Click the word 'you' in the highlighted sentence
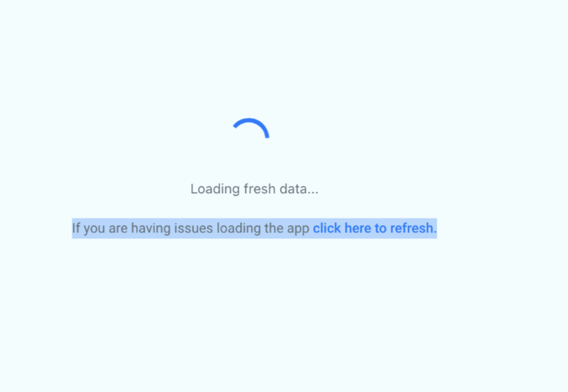The width and height of the screenshot is (568, 392). click(x=94, y=230)
